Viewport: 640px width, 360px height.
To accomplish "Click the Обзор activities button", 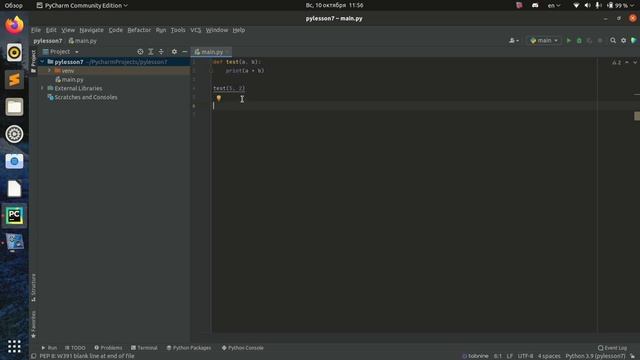I will click(13, 5).
